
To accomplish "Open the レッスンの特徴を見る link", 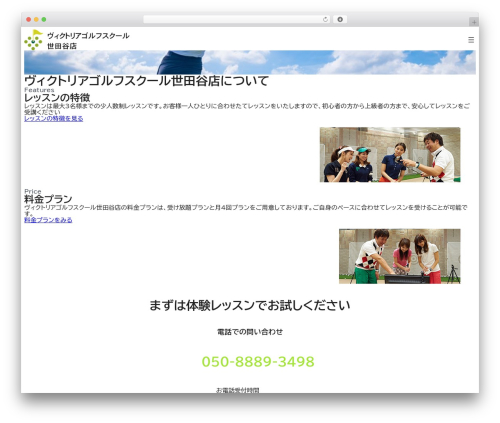I will 54,118.
